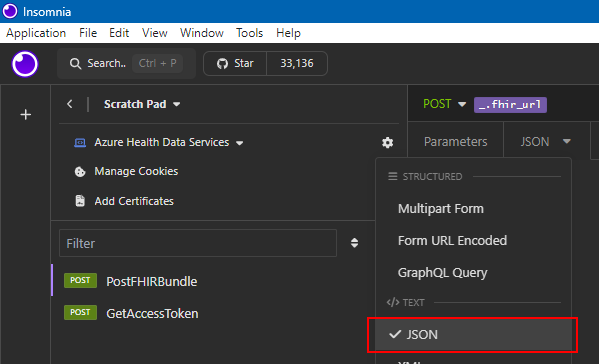Open Azure Health Data Services environment dropdown

pos(168,142)
